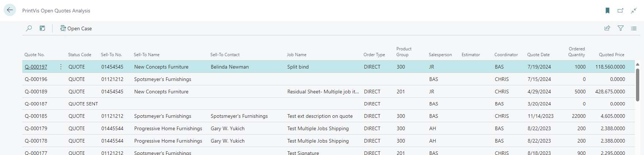Click the collapse page arrows icon
Screen dimensions: 644x155
pos(634,11)
